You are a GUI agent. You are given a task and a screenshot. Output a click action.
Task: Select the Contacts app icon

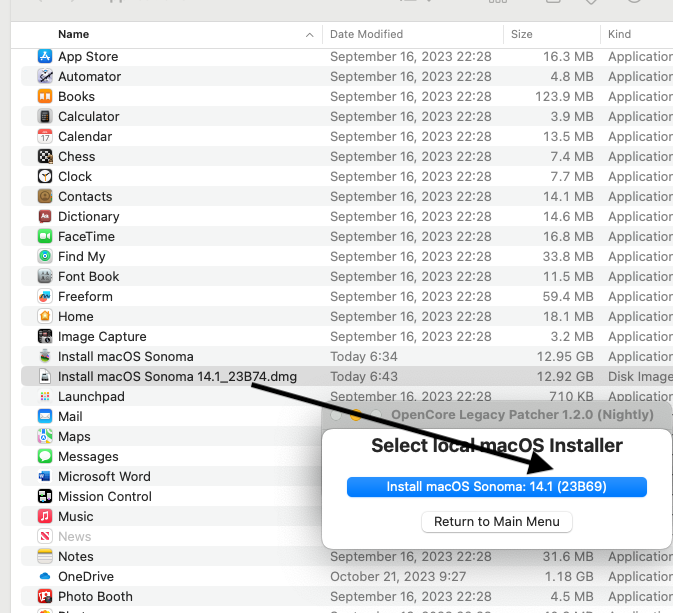45,196
